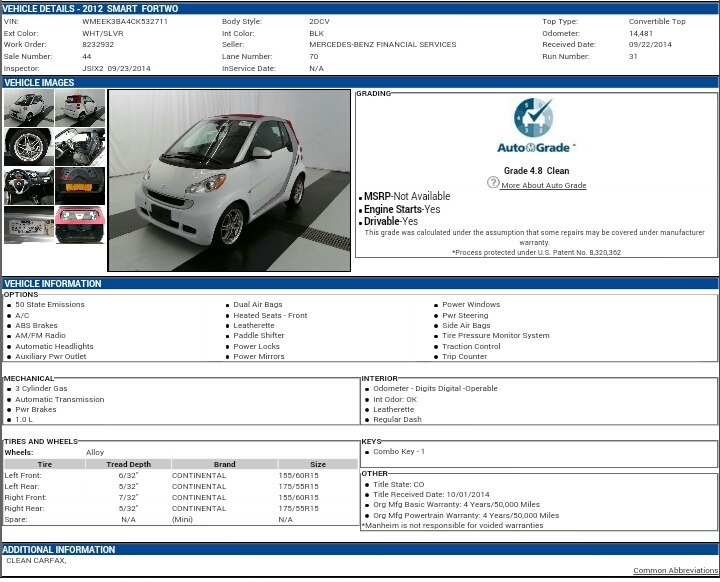Open the interior seats thumbnail
Image resolution: width=720 pixels, height=582 pixels.
80,147
